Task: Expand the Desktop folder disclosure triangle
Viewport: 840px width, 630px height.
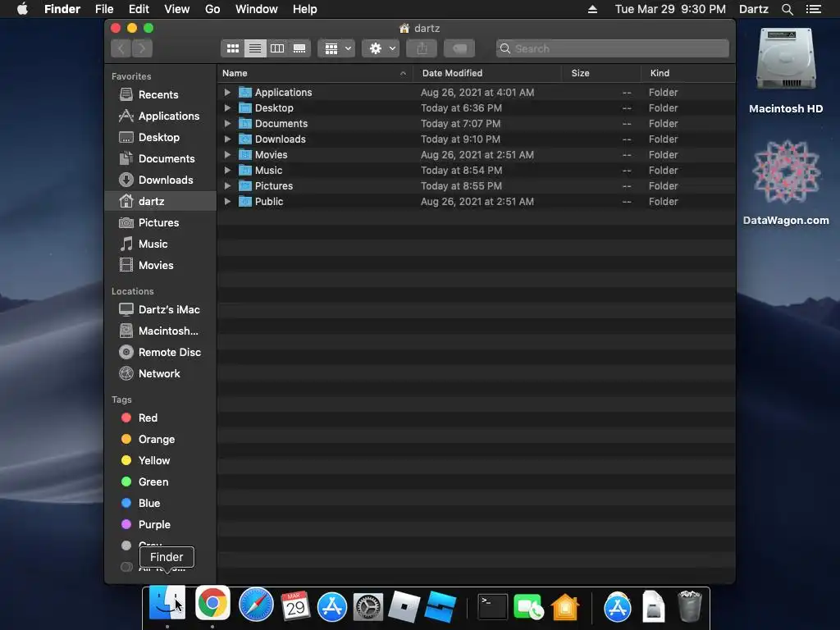Action: (227, 107)
